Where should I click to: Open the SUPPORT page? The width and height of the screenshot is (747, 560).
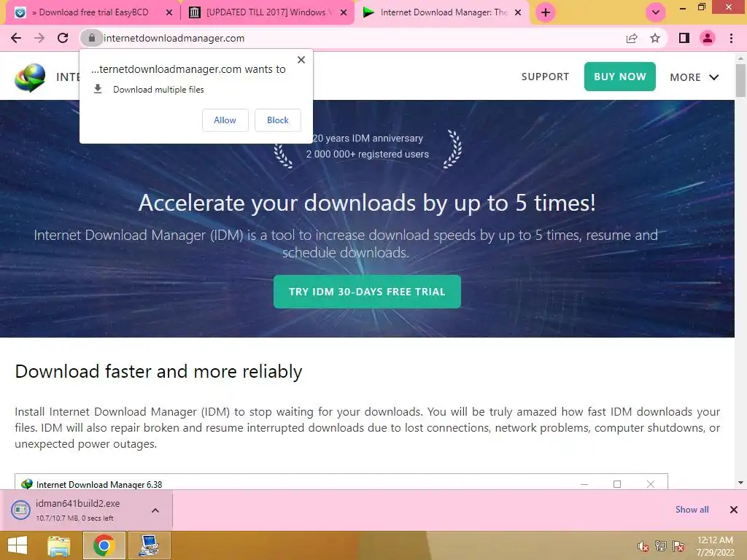pos(545,77)
